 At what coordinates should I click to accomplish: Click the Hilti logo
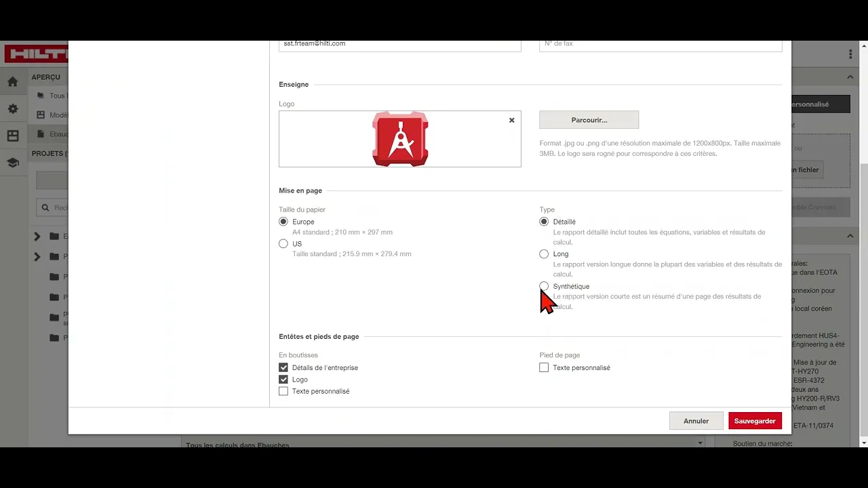click(36, 54)
